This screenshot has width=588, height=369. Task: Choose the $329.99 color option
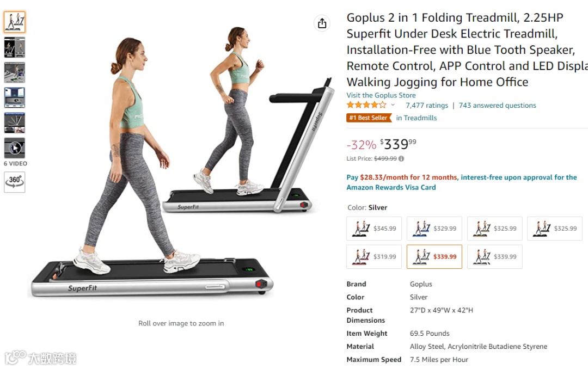click(434, 229)
